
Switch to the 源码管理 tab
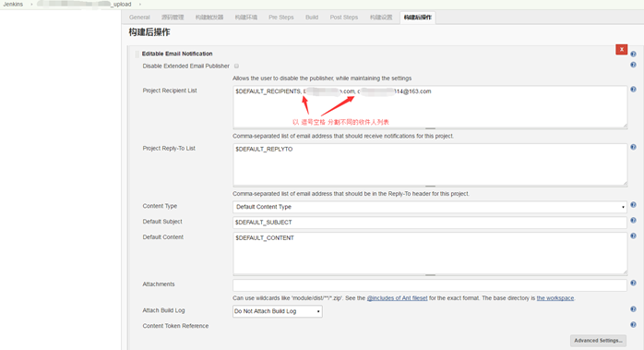click(173, 18)
